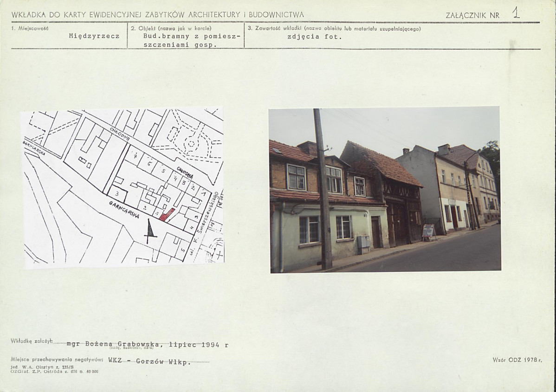
Task: Select the 'Międzyrzecz' locality field value
Action: (94, 36)
